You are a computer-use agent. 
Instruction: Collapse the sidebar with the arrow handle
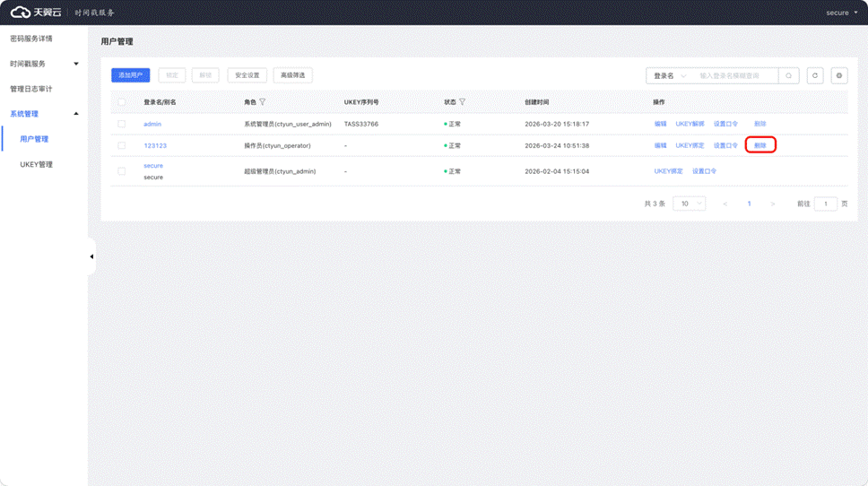[x=91, y=256]
